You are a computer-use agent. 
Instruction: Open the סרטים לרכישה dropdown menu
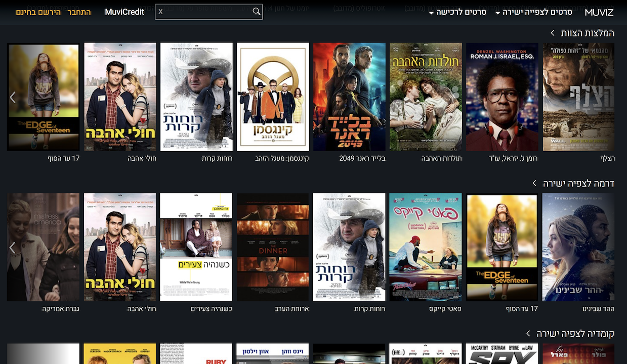coord(457,12)
